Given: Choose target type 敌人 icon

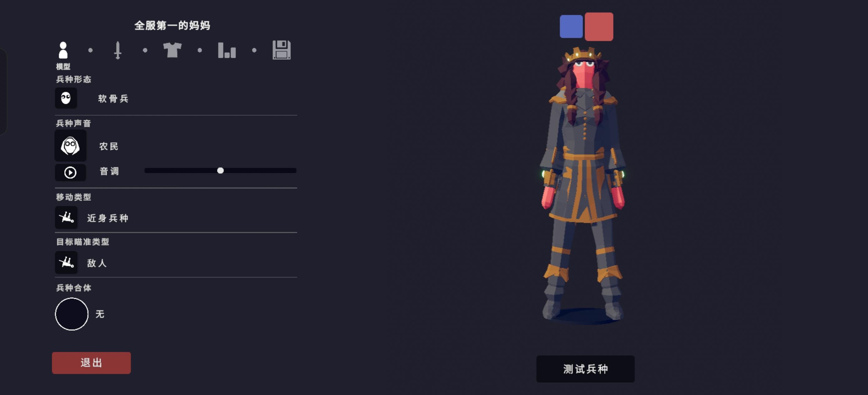Looking at the screenshot, I should coord(67,262).
